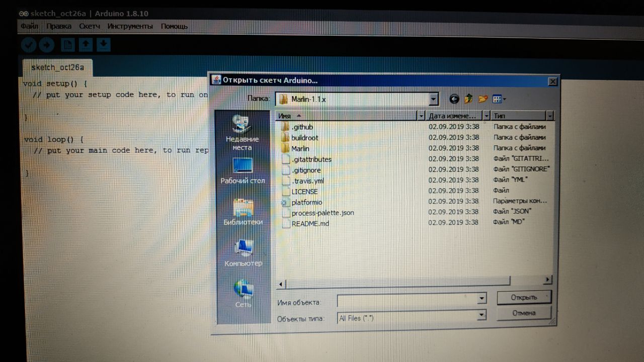This screenshot has height=362, width=644.
Task: Click the Отмена button
Action: (524, 313)
